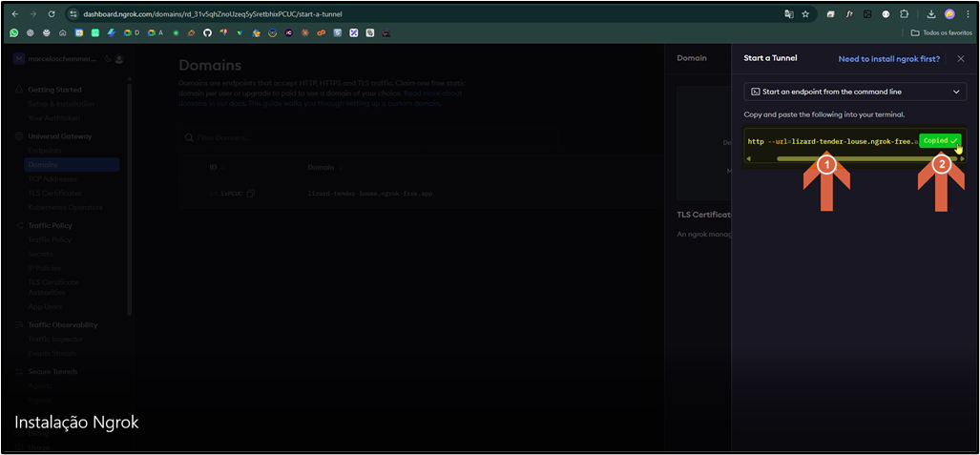Click the command scrollbar right arrow
The image size is (980, 455).
point(963,158)
